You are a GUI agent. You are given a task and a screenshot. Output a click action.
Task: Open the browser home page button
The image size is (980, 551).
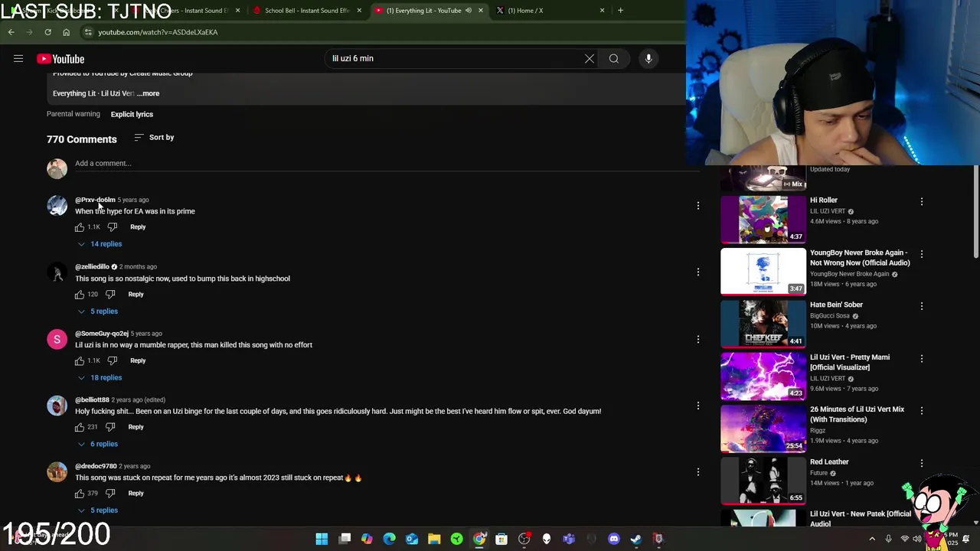click(x=66, y=32)
